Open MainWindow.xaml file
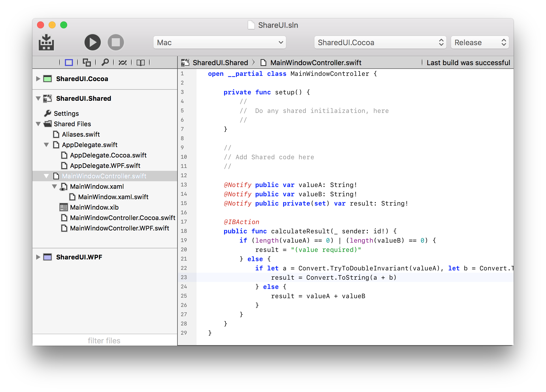 (x=97, y=186)
